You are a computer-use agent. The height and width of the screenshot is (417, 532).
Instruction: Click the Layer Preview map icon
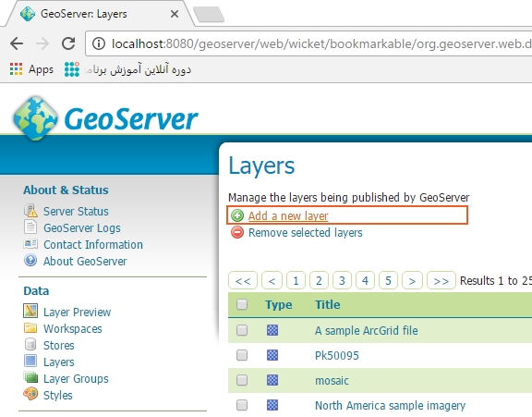pos(30,311)
